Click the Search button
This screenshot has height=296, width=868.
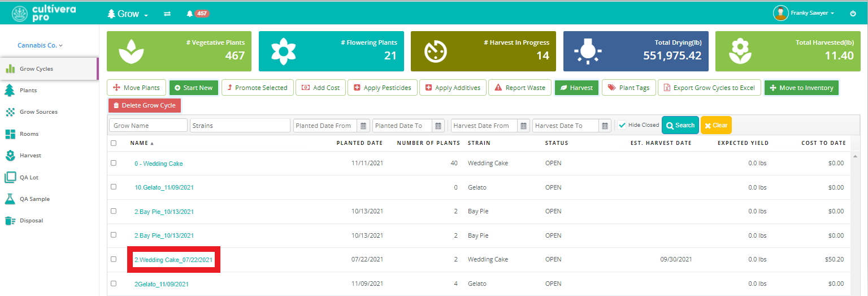tap(680, 125)
